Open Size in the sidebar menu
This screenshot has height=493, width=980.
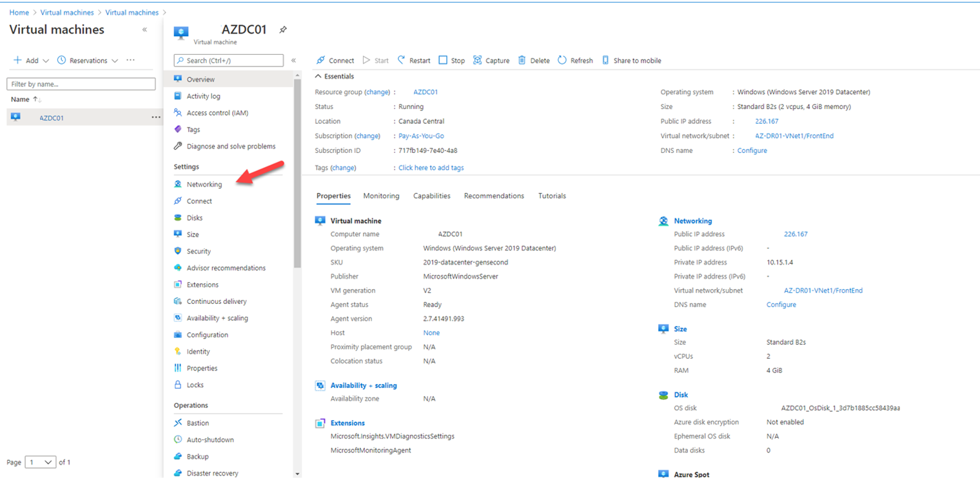(x=193, y=235)
